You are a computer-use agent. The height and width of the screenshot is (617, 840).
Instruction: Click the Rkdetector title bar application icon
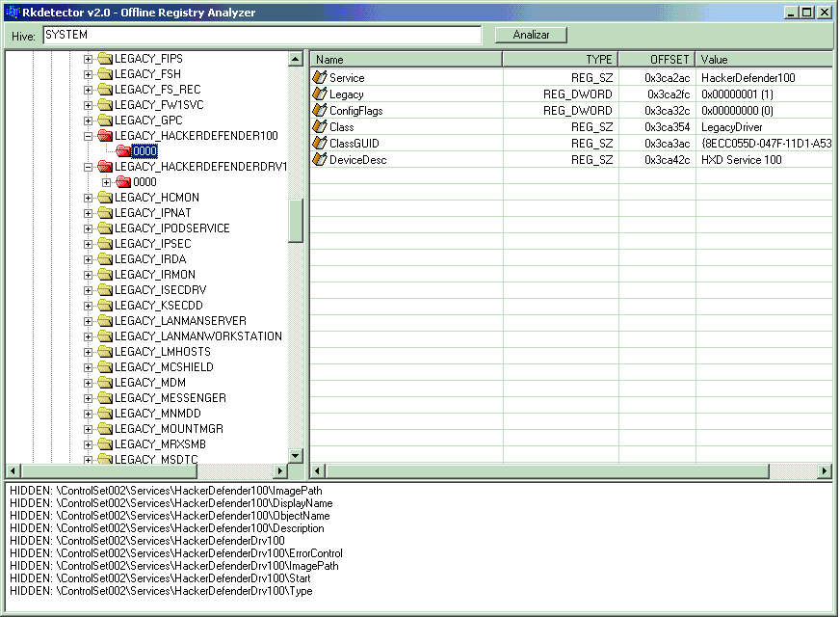coord(12,12)
